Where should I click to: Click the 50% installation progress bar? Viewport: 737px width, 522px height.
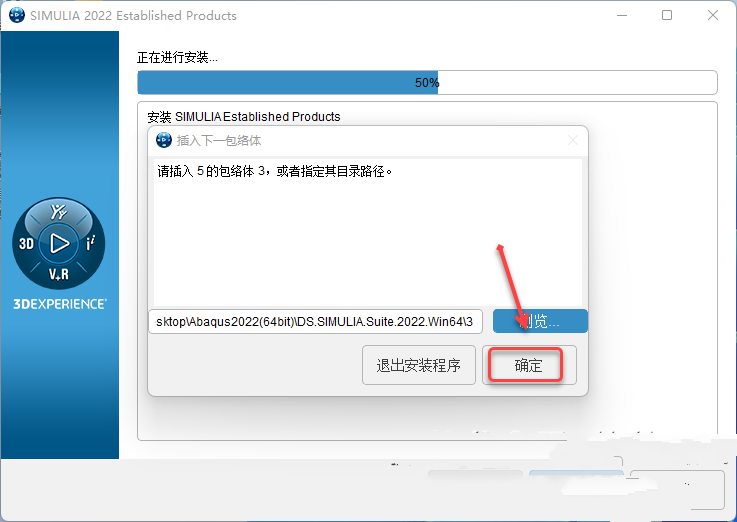point(427,83)
